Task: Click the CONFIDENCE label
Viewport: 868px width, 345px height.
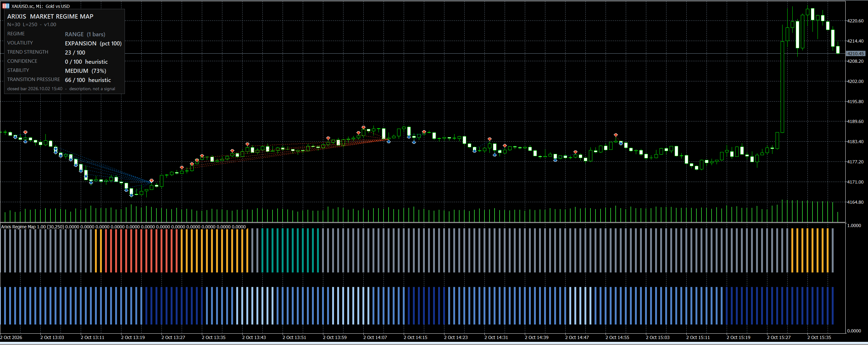Action: 22,61
